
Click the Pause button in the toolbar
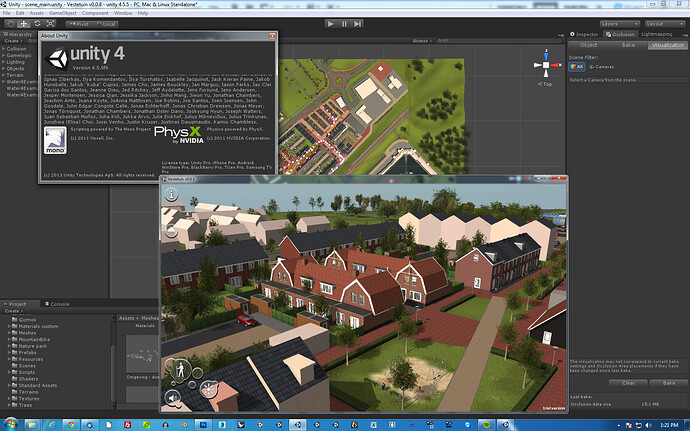[344, 24]
